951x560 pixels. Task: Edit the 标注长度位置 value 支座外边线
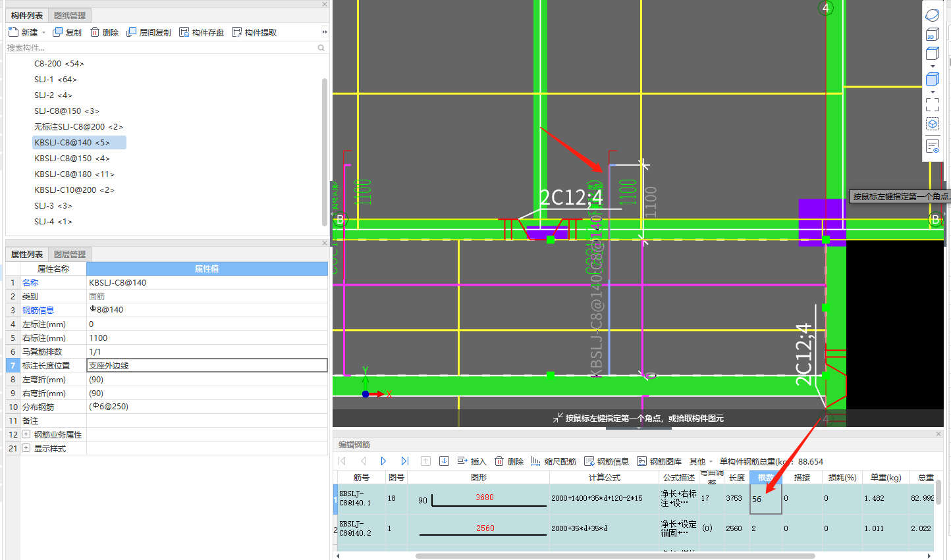click(207, 365)
